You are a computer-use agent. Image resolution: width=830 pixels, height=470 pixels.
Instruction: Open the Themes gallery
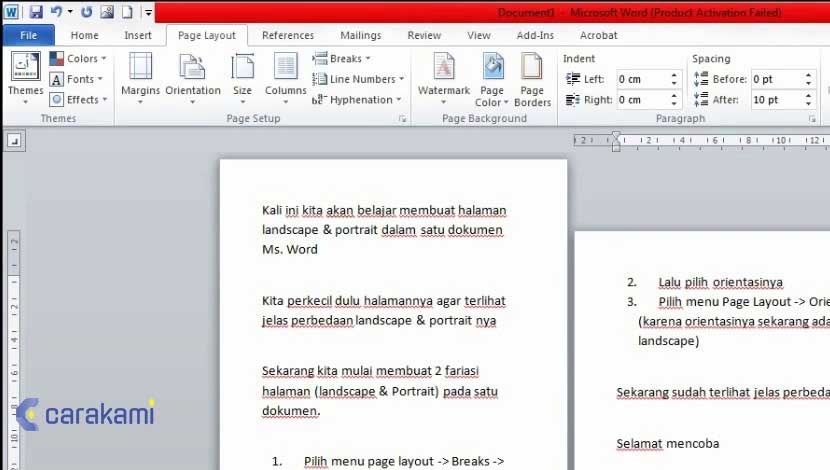click(x=25, y=78)
